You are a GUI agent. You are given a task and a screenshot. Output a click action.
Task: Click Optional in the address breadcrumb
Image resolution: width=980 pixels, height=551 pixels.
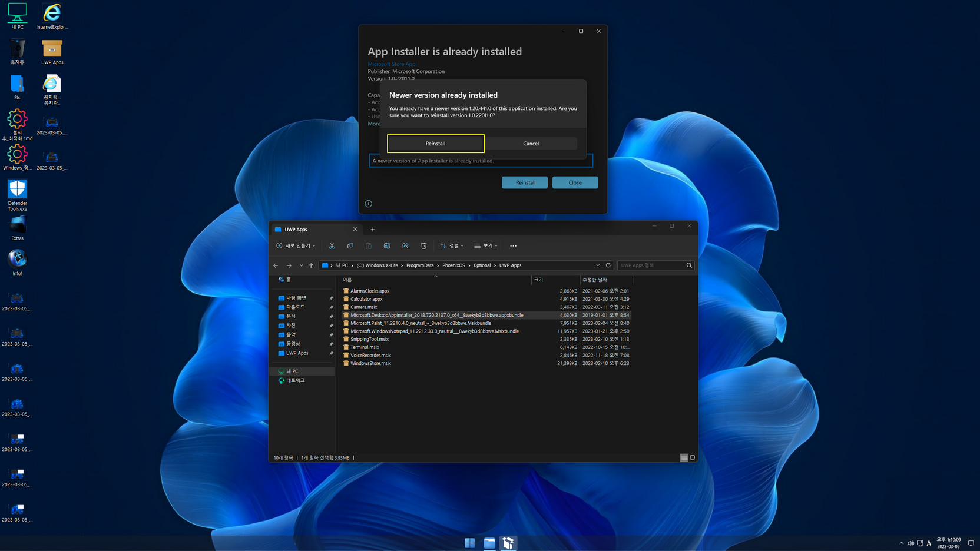482,265
